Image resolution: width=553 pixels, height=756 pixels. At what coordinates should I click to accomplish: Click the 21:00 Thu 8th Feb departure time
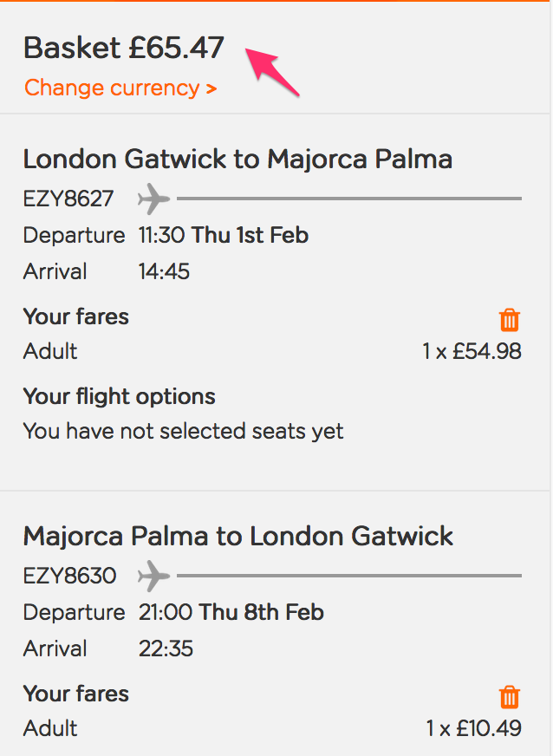coord(231,612)
